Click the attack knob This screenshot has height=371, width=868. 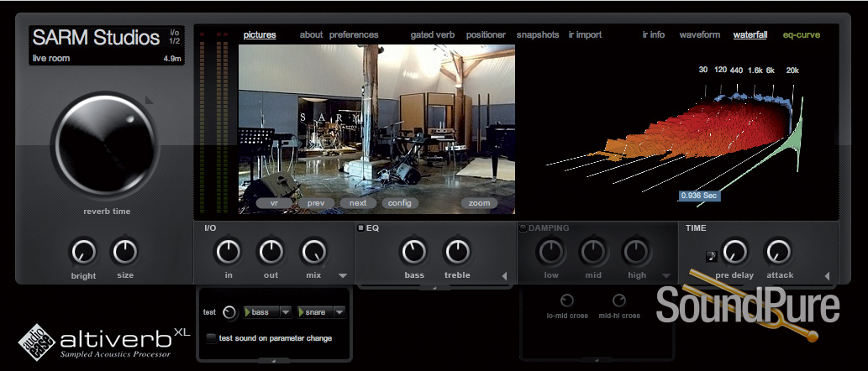click(x=778, y=252)
